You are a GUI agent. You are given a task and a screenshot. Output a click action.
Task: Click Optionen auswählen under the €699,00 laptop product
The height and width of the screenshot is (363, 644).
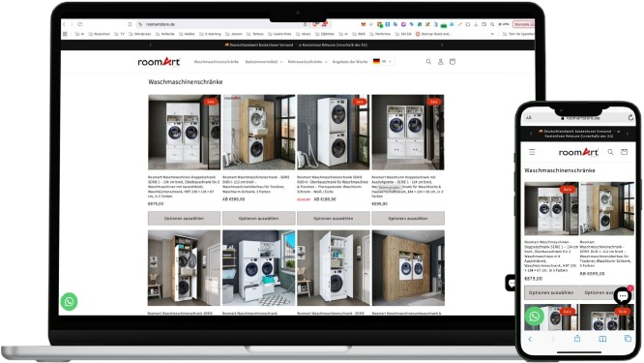click(x=408, y=219)
